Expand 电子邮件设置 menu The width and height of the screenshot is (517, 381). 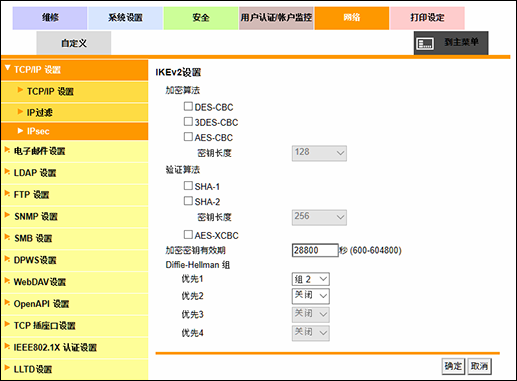click(x=75, y=151)
